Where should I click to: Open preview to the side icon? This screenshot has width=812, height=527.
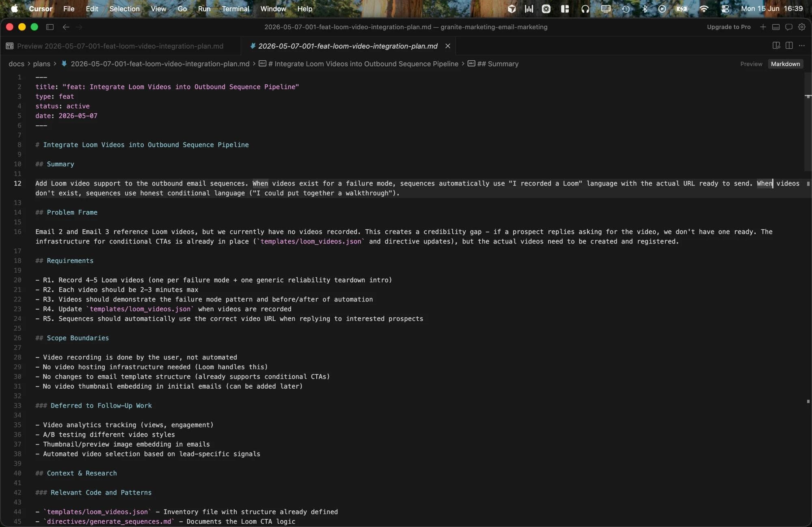[776, 45]
